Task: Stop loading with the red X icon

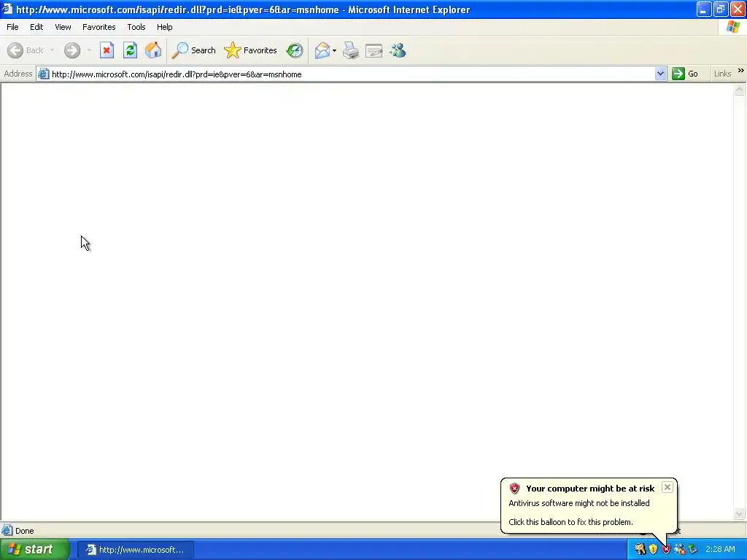Action: click(x=107, y=50)
